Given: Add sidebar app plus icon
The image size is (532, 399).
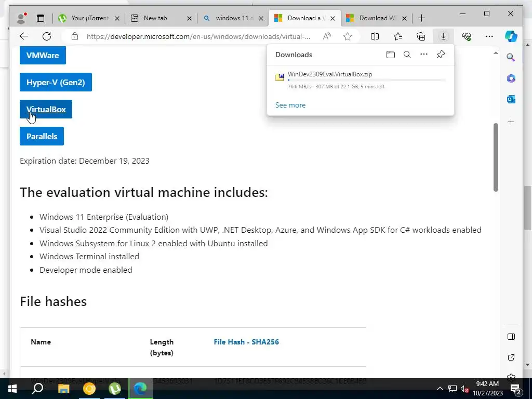Looking at the screenshot, I should pyautogui.click(x=511, y=122).
